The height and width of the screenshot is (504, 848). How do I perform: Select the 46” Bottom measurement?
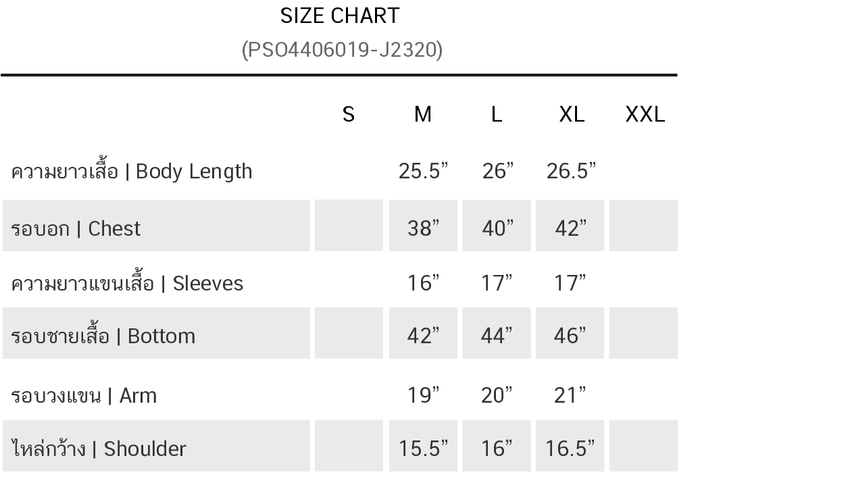click(570, 336)
